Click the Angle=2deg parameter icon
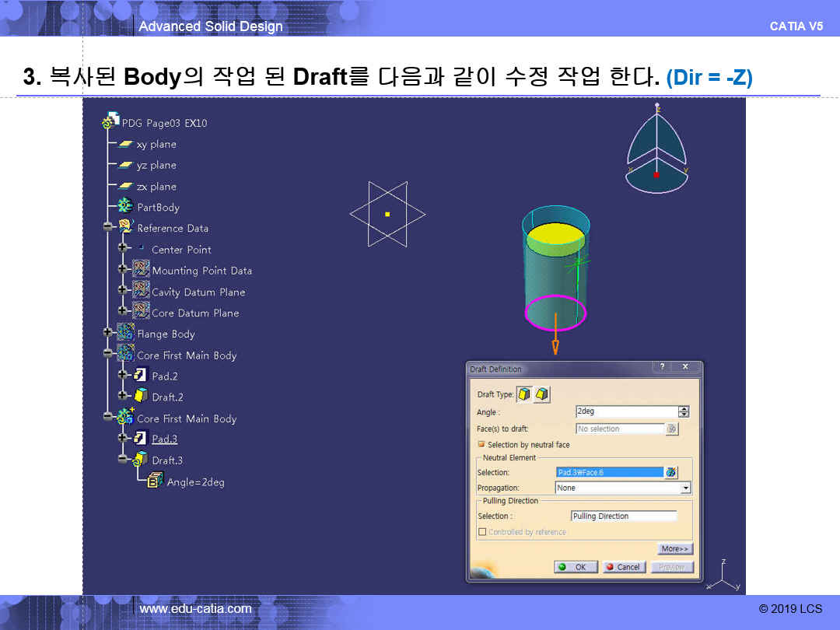The height and width of the screenshot is (630, 840). [x=155, y=481]
